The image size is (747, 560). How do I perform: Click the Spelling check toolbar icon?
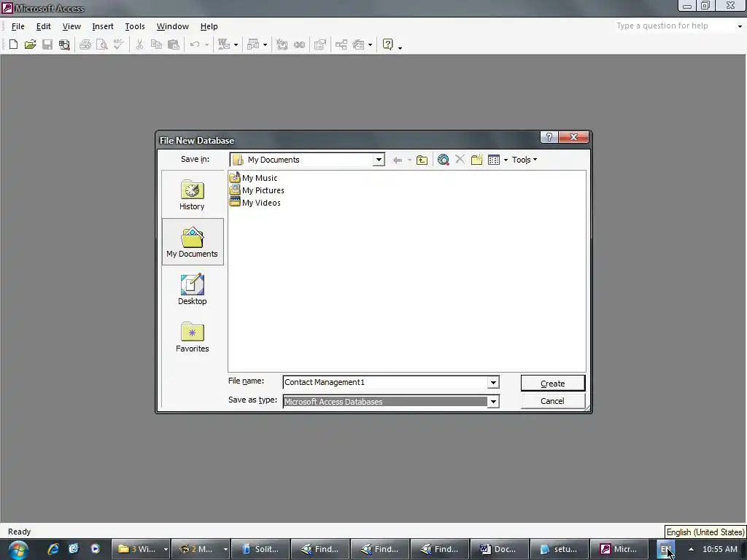(x=119, y=44)
